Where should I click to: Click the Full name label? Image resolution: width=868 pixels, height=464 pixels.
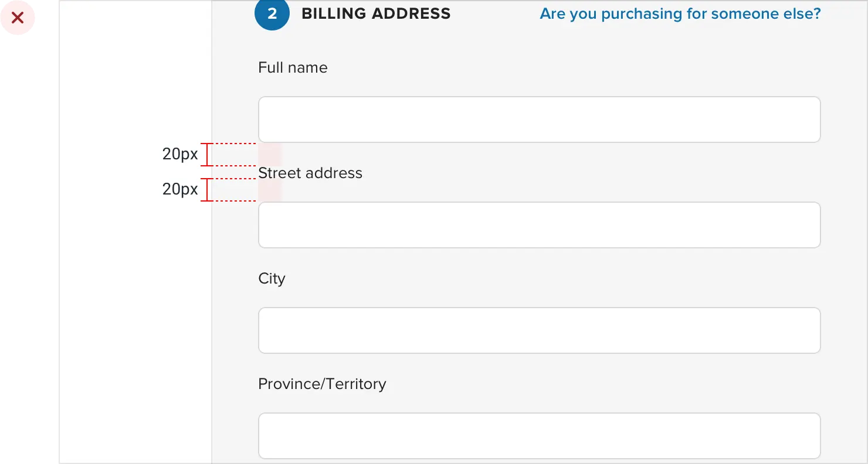coord(293,67)
